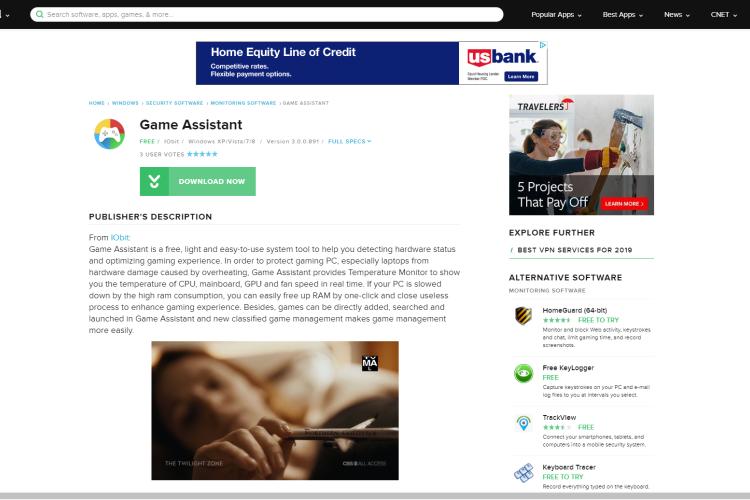The height and width of the screenshot is (500, 750).
Task: Open the Free KeyLogger green eye icon
Action: (x=523, y=373)
